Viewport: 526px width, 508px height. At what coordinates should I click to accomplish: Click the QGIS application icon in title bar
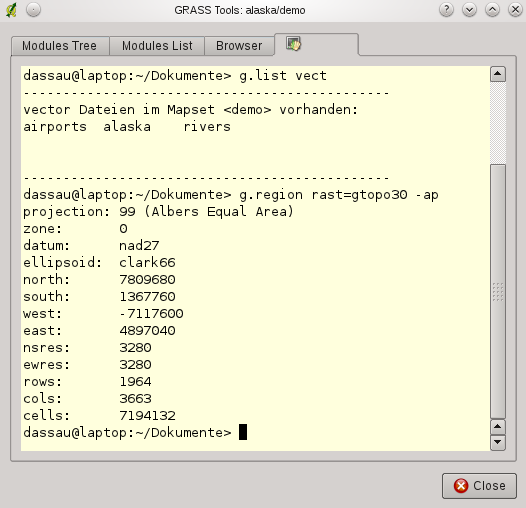12,10
